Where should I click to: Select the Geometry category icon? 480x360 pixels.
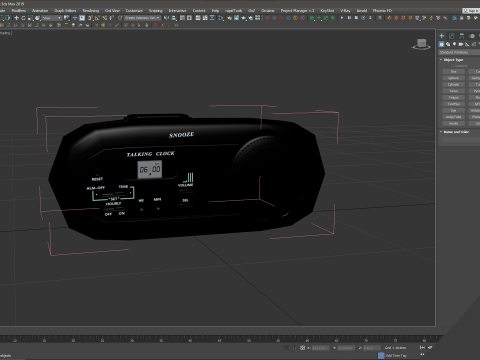pos(441,44)
